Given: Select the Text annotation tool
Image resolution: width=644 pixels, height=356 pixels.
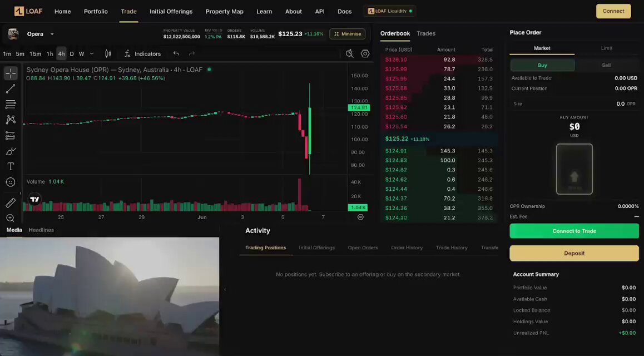Looking at the screenshot, I should [11, 166].
